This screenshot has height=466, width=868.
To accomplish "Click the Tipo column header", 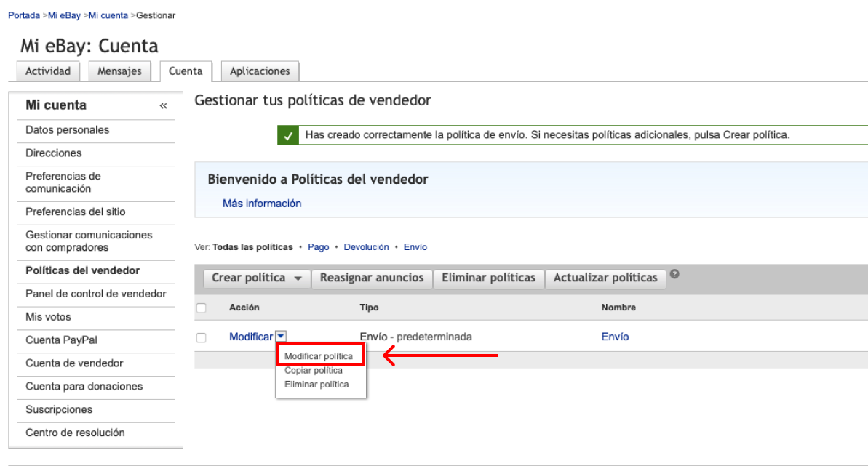I will [x=369, y=308].
